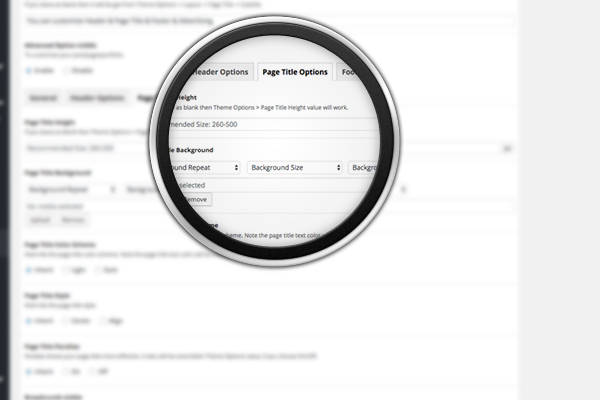
Task: Turn Page Title Parallax to On
Action: pyautogui.click(x=68, y=370)
